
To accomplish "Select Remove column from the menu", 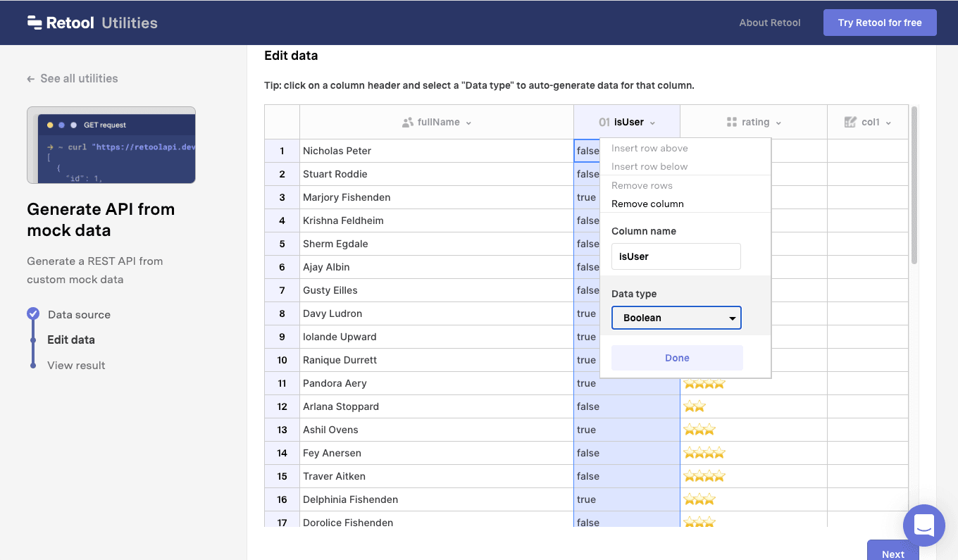I will coord(647,204).
